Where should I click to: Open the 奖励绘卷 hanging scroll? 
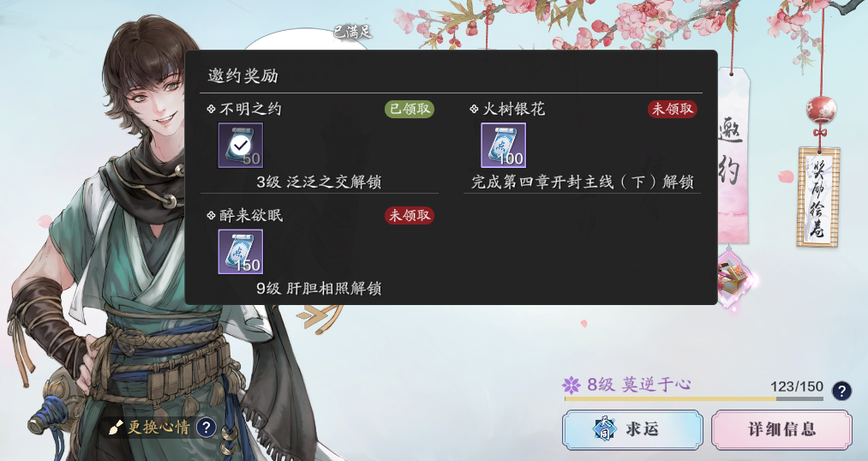tap(818, 196)
